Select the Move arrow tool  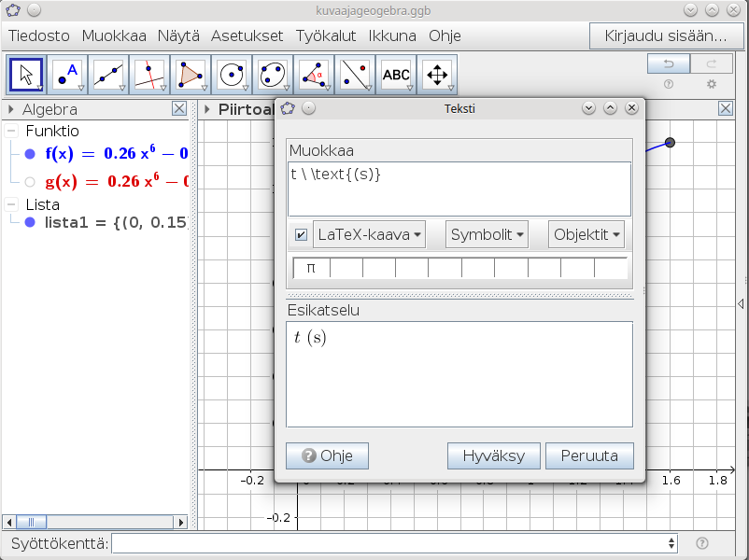[26, 75]
